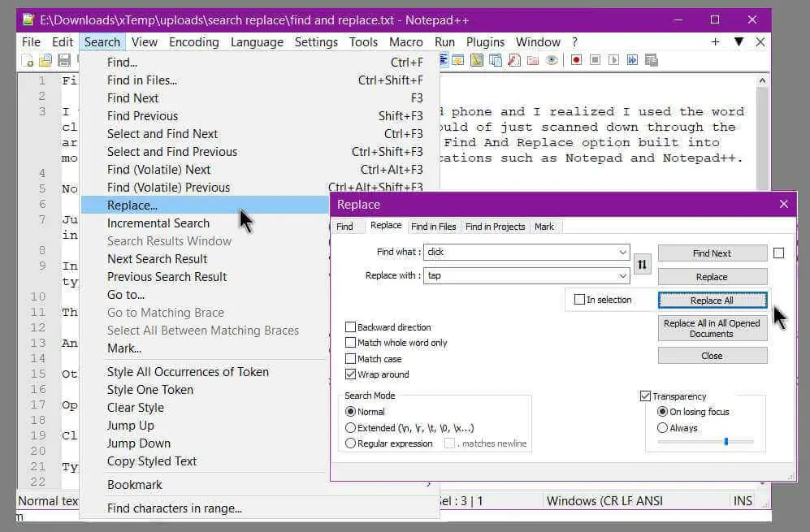This screenshot has height=532, width=810.
Task: Switch to the Find in Files tab
Action: pos(433,227)
